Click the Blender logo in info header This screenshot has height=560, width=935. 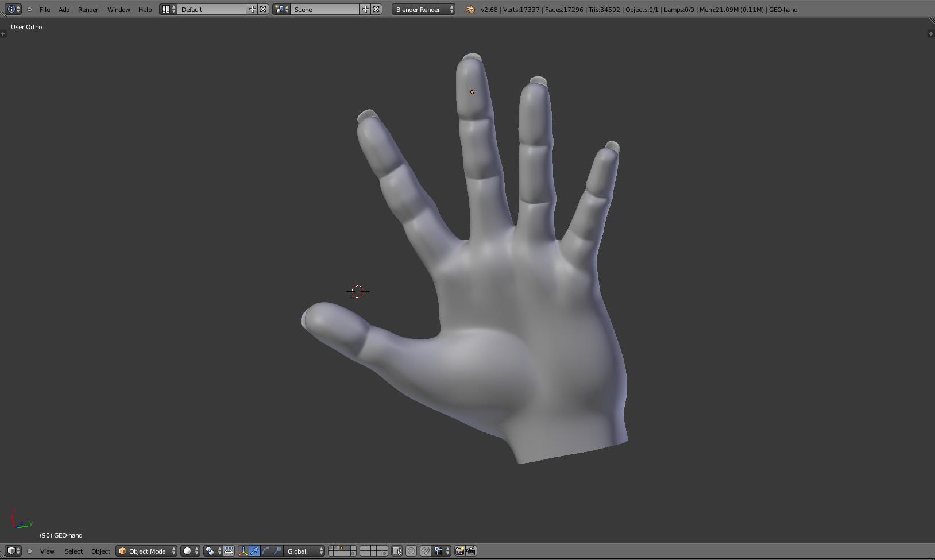[470, 10]
